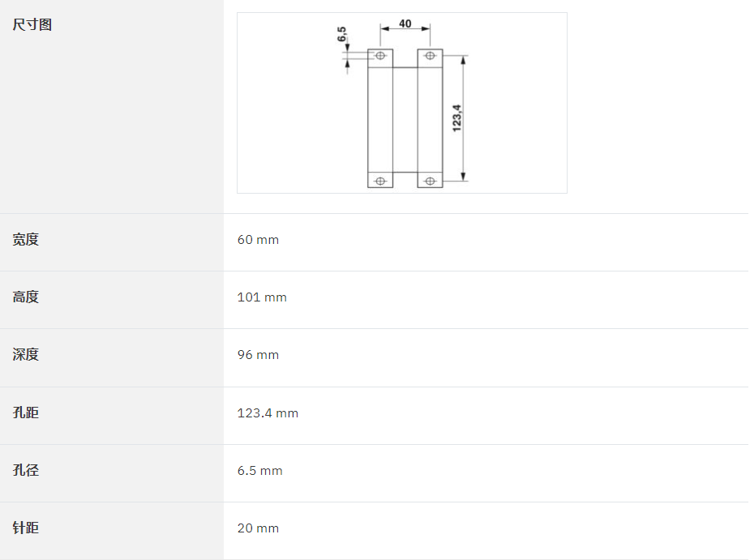Select the 20 mm pitch value
750x560 pixels.
click(x=258, y=528)
